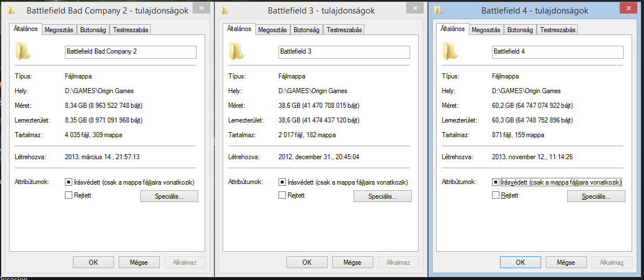Click Speciális button in Bad Company 2 window
644x280 pixels.
pyautogui.click(x=169, y=196)
